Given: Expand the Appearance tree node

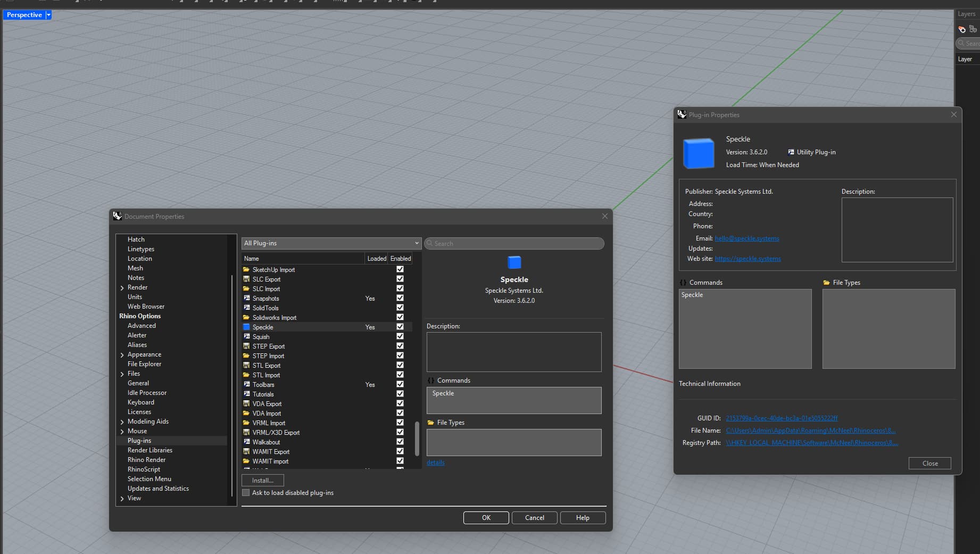Looking at the screenshot, I should [x=122, y=355].
